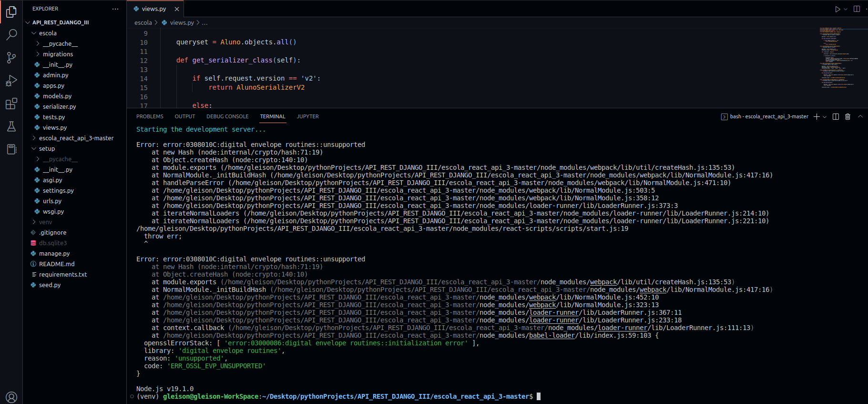
Task: Select the bash escola_react_api_3-master terminal label
Action: [765, 116]
